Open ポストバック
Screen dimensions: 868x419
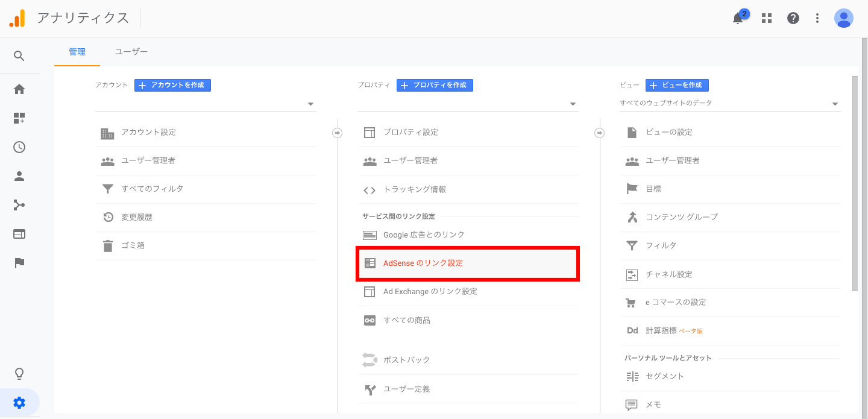pyautogui.click(x=468, y=360)
